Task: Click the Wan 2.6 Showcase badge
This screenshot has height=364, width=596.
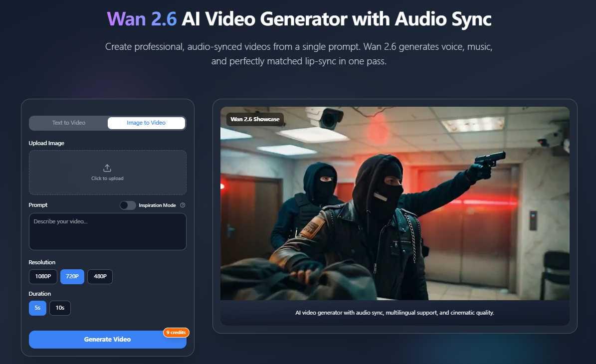Action: 255,119
